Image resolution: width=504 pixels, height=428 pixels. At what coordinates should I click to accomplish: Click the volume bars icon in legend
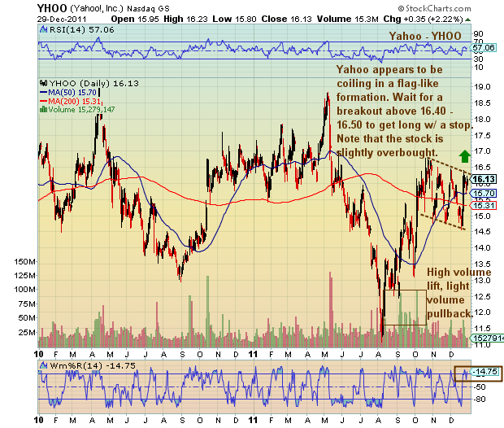(43, 109)
